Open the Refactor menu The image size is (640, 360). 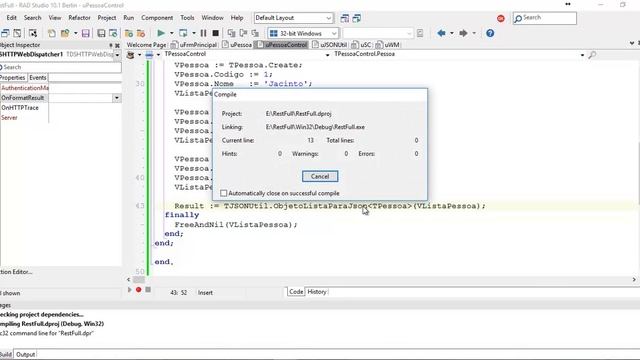point(79,18)
